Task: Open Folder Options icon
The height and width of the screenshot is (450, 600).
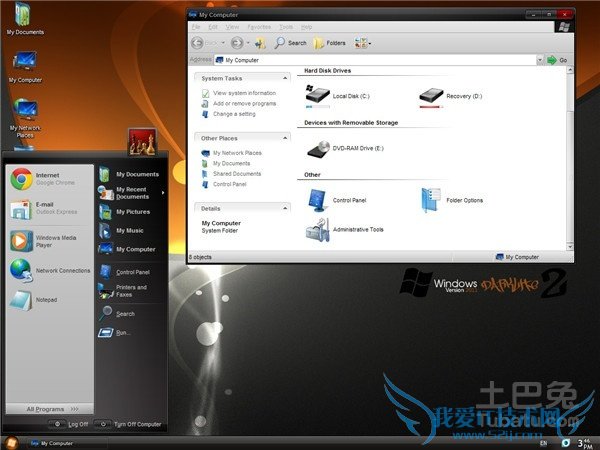Action: click(x=431, y=200)
